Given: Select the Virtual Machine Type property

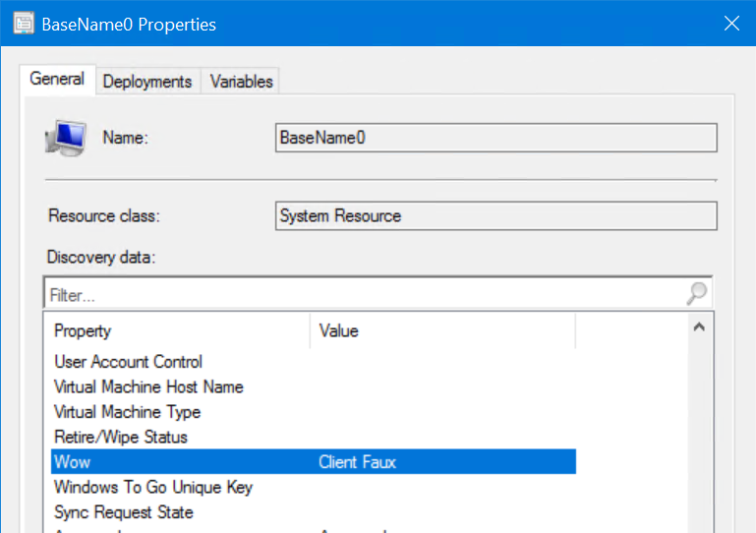Looking at the screenshot, I should pos(127,412).
